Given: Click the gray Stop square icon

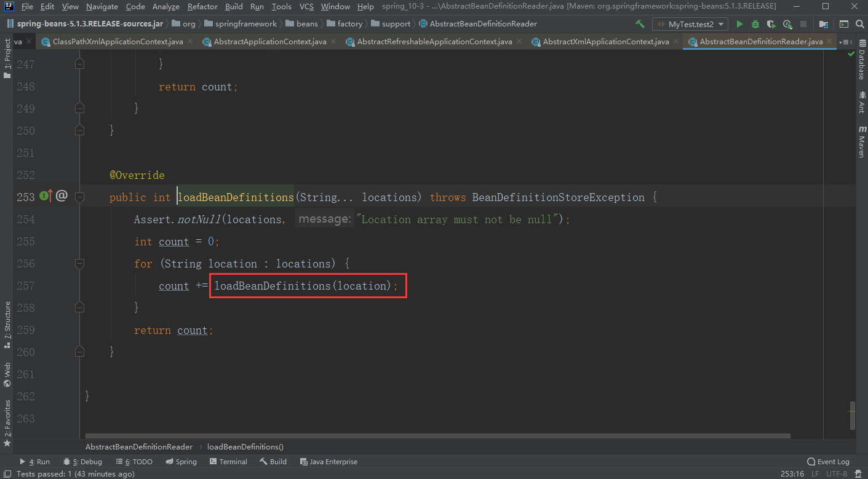Looking at the screenshot, I should tap(804, 24).
